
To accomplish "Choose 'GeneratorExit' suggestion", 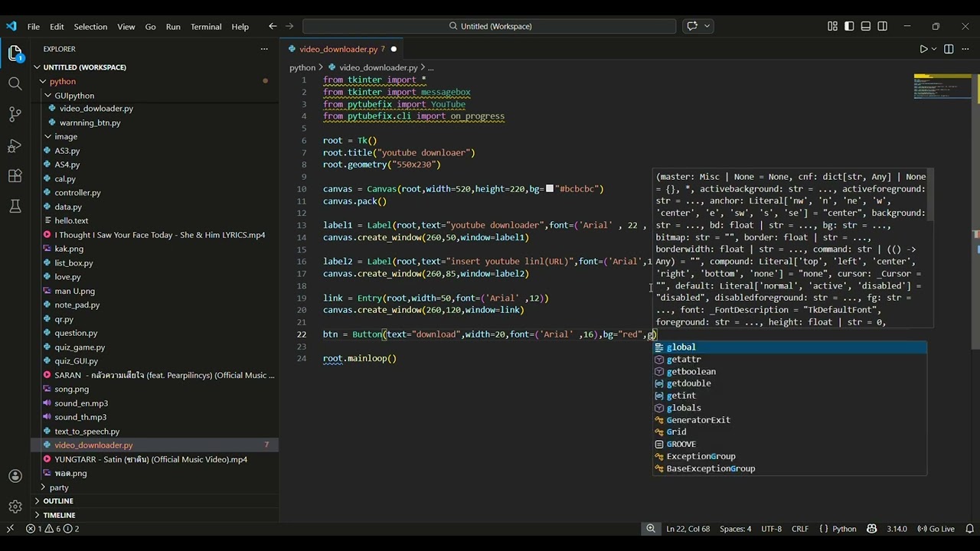I will click(789, 420).
